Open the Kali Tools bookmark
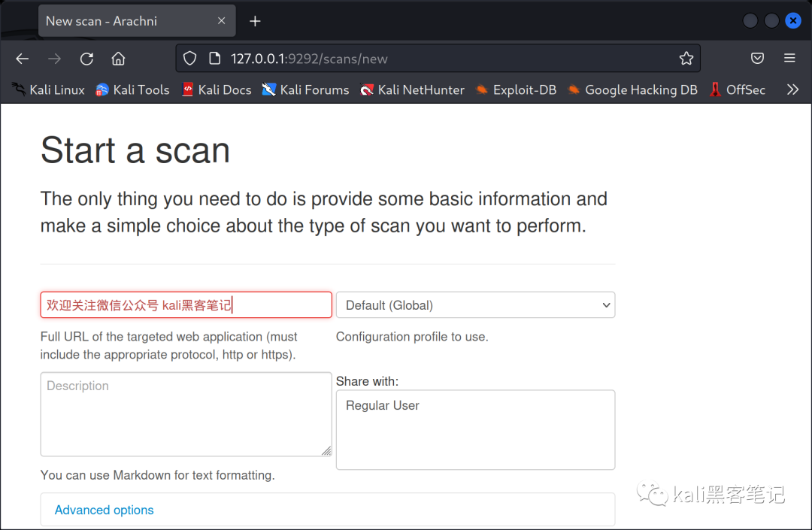Image resolution: width=812 pixels, height=530 pixels. pos(132,89)
